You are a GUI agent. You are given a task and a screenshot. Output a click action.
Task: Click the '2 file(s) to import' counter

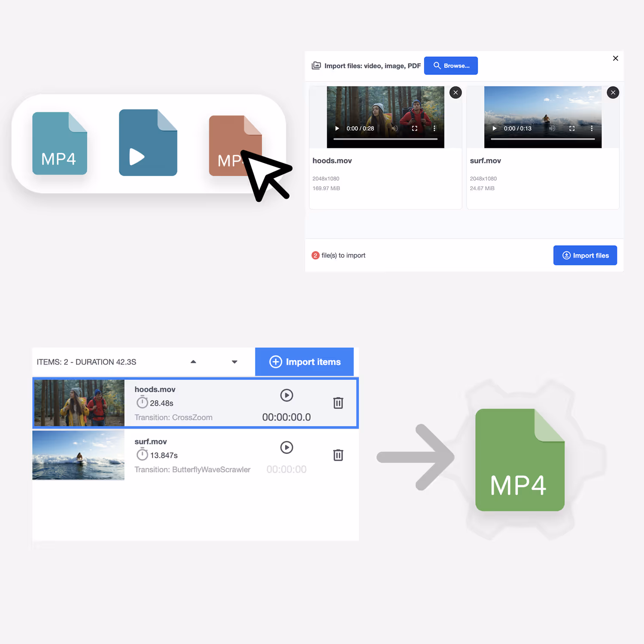click(x=338, y=255)
